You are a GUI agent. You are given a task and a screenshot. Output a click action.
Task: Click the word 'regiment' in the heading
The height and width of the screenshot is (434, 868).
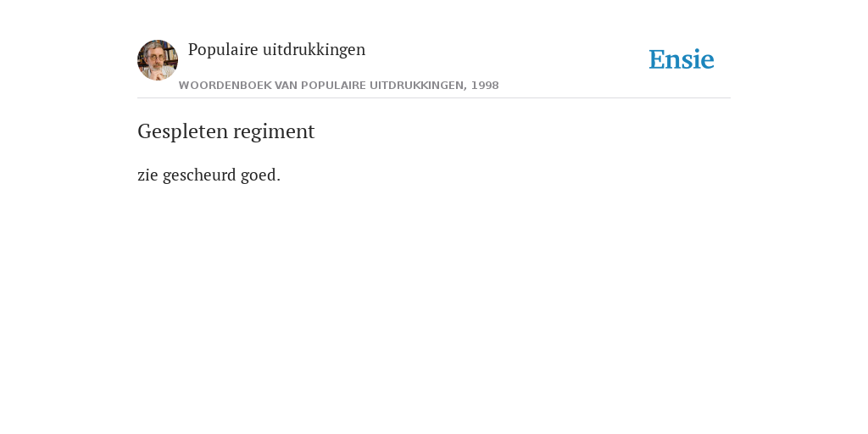(274, 131)
